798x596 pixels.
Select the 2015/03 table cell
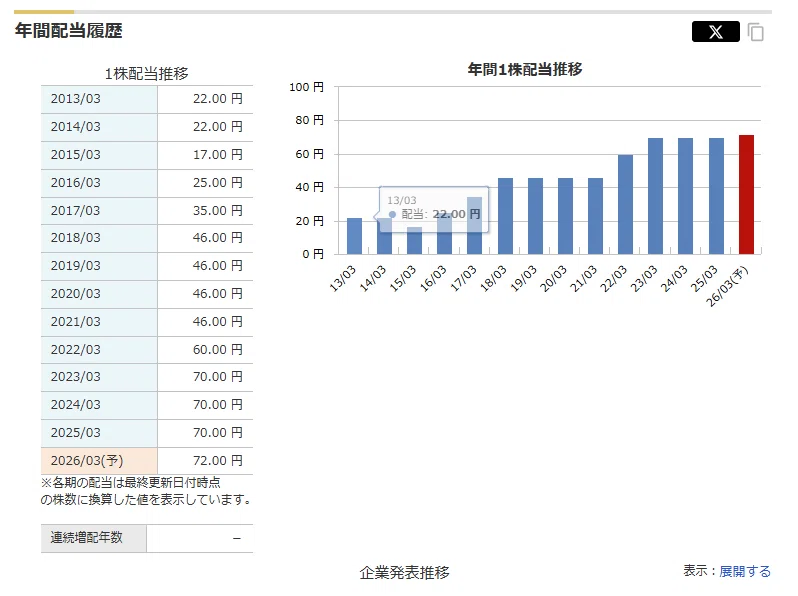[99, 155]
